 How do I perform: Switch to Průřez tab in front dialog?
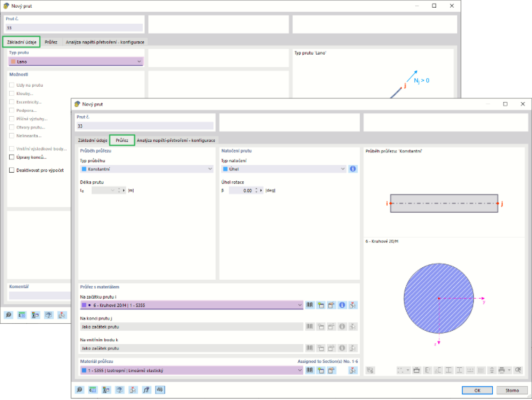click(122, 140)
